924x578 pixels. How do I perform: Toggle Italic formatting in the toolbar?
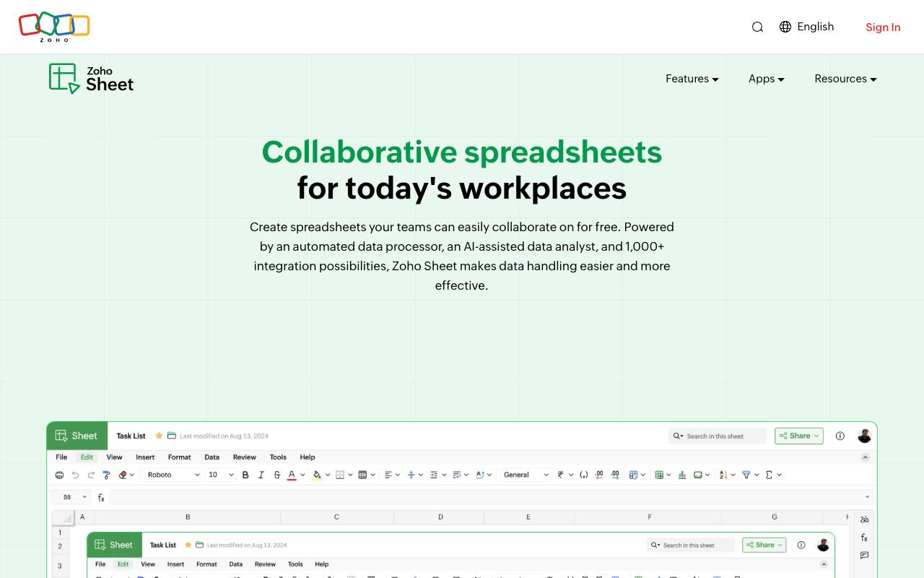pos(261,475)
